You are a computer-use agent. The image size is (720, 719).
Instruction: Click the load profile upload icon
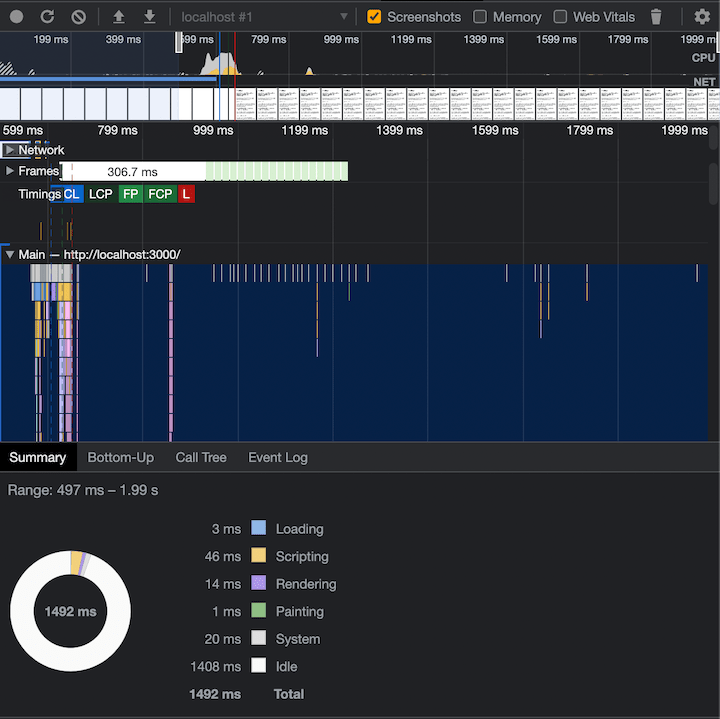(119, 17)
